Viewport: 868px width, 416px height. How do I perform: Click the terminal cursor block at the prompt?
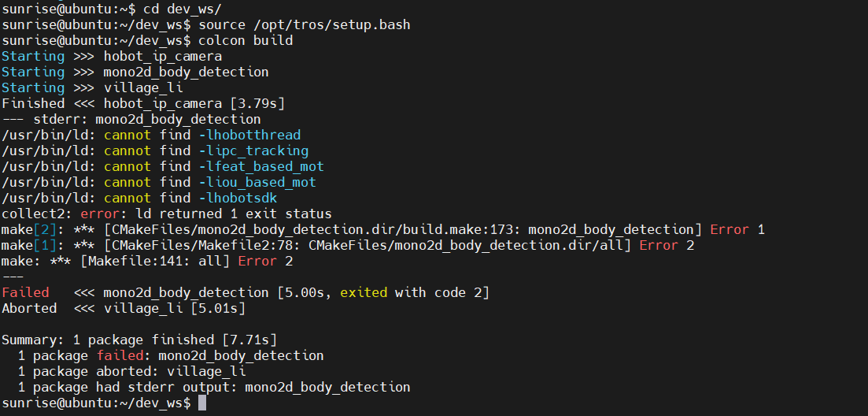[x=202, y=403]
